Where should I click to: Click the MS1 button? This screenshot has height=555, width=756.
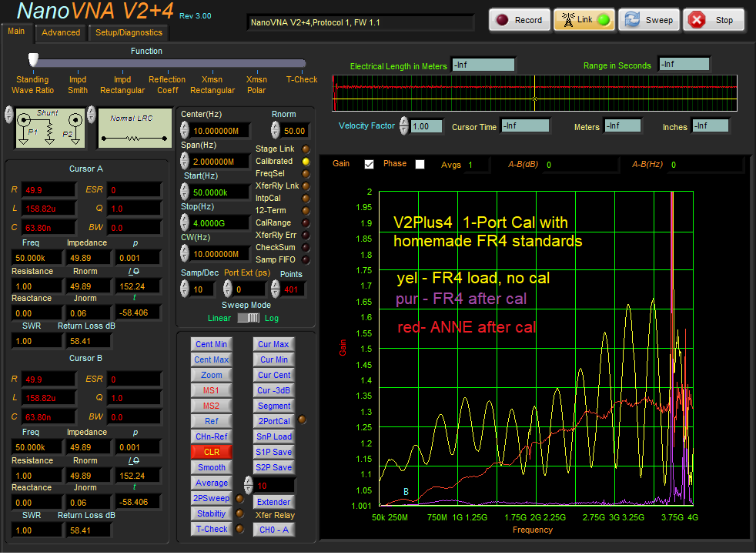click(211, 390)
